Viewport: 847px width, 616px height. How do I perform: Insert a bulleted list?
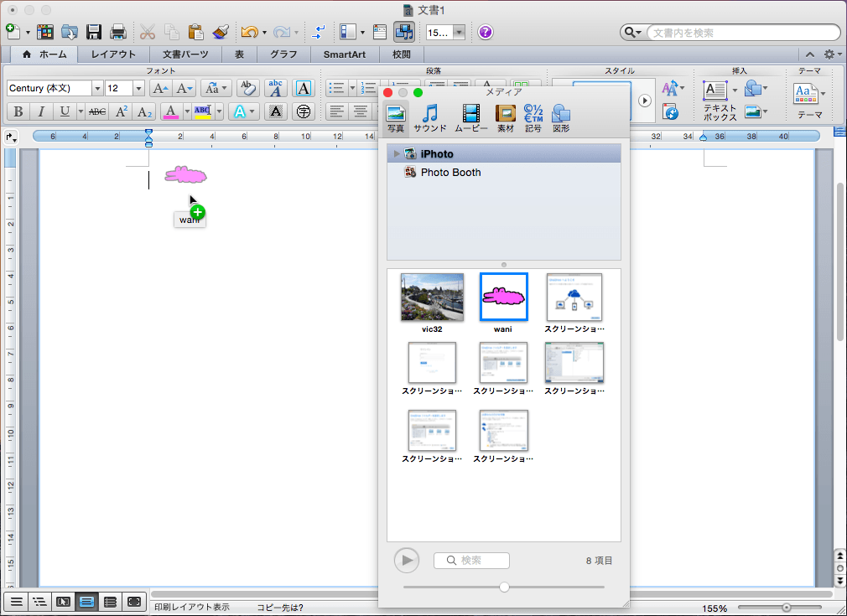(337, 88)
